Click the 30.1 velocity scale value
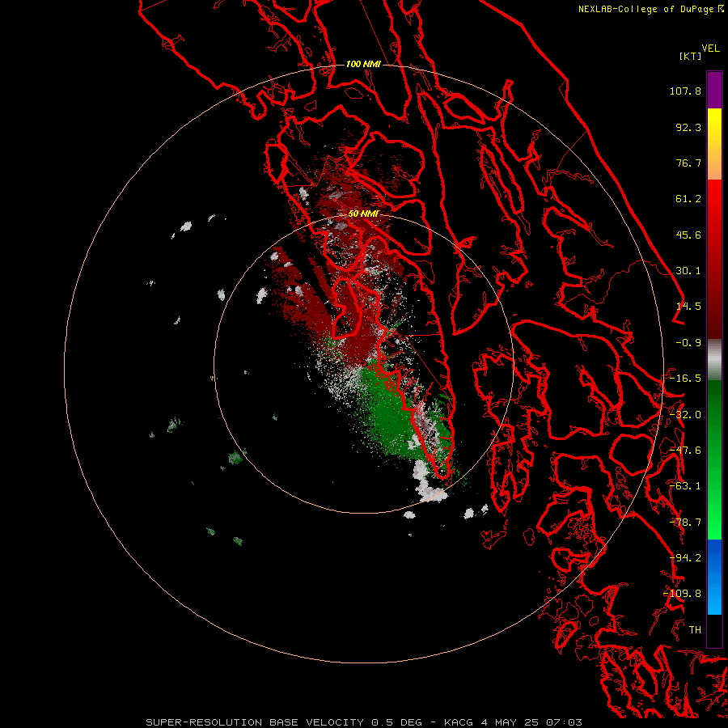The height and width of the screenshot is (728, 728). (x=688, y=271)
